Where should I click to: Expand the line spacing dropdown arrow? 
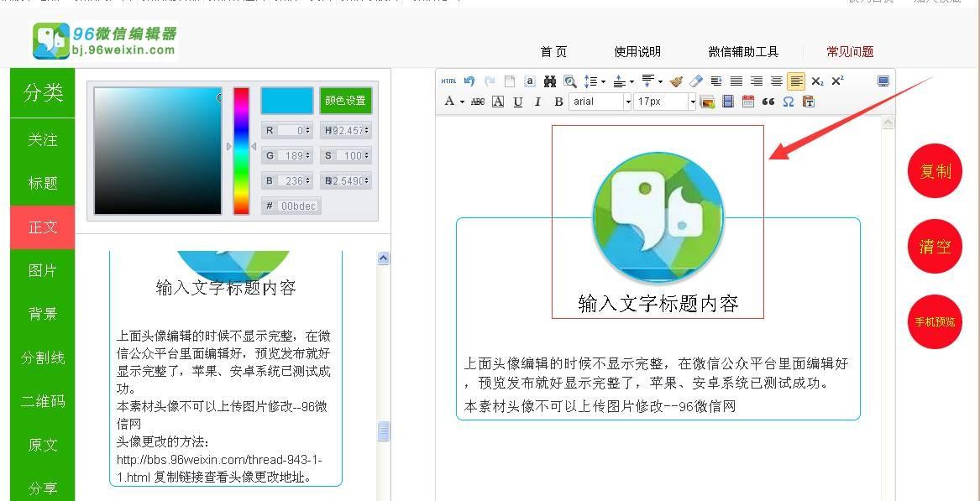tap(602, 81)
